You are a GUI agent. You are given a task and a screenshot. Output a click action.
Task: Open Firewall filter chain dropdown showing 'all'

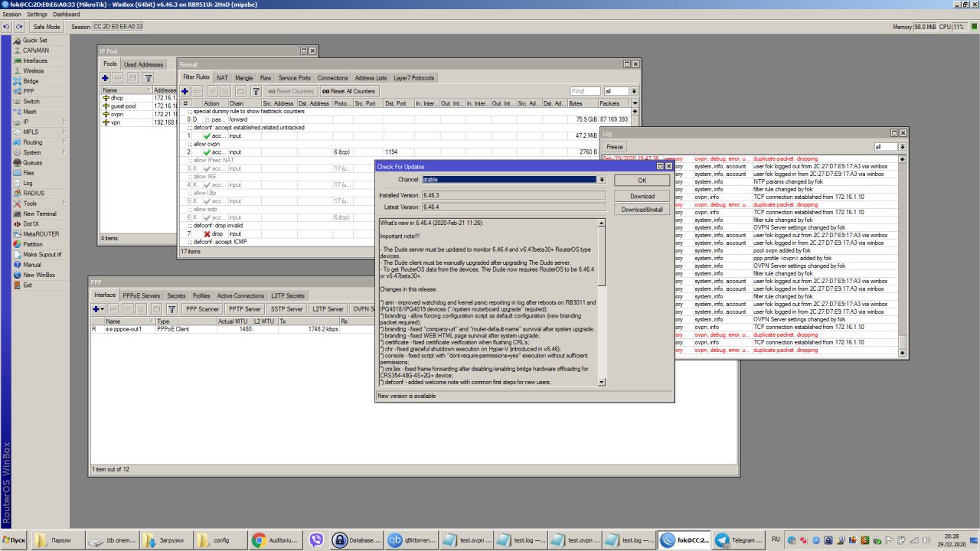(635, 91)
